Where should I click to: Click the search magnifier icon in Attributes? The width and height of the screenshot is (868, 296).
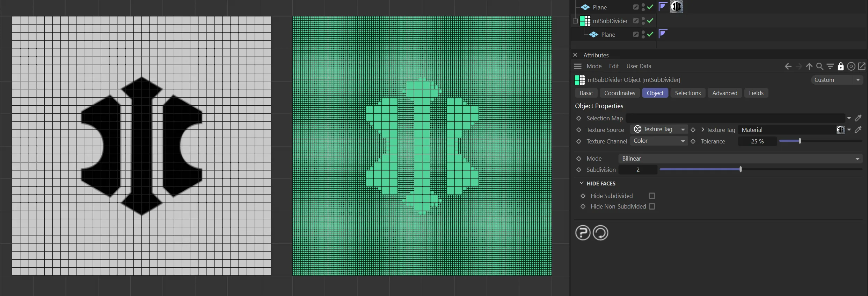819,66
